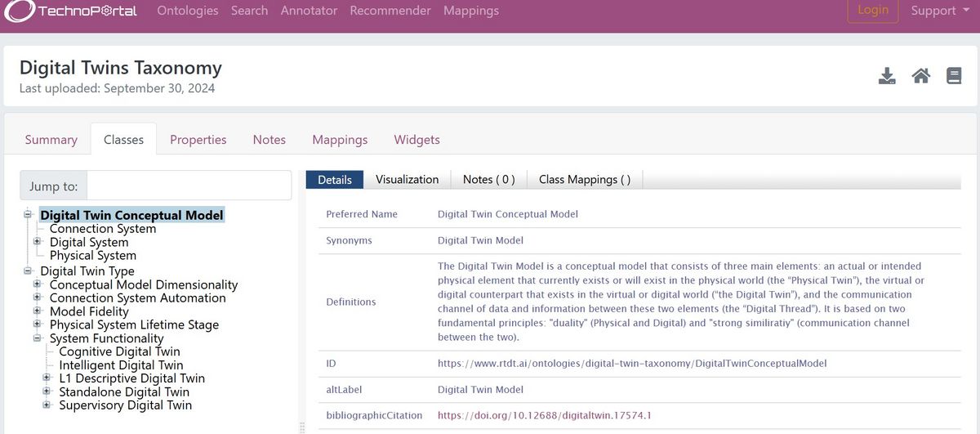The height and width of the screenshot is (434, 980).
Task: Open the Annotator menu item
Action: tap(309, 11)
